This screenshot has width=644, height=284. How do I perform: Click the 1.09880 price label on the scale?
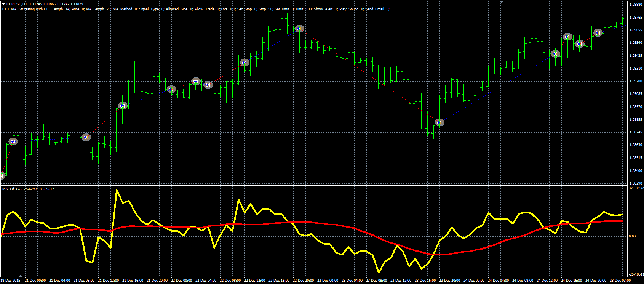click(636, 5)
